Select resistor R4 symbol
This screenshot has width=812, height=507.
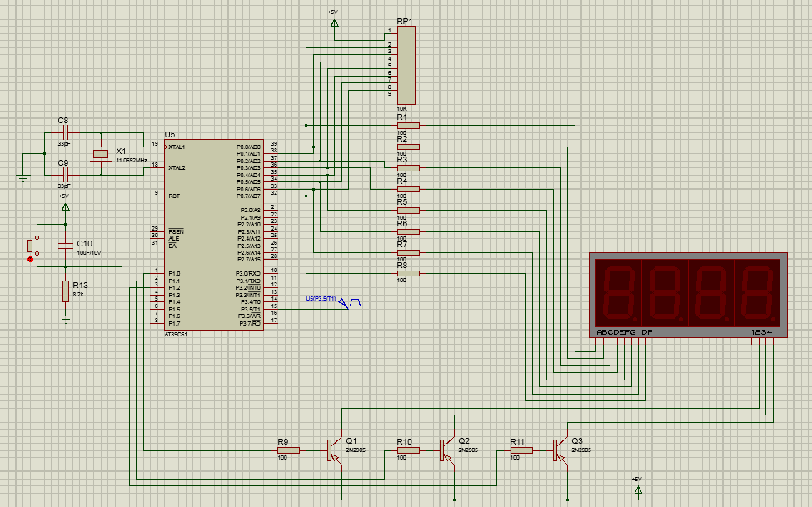pyautogui.click(x=408, y=190)
